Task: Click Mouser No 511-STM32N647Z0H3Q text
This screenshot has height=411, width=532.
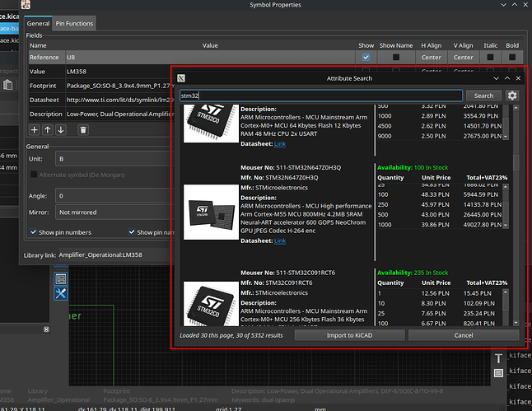Action: 291,167
